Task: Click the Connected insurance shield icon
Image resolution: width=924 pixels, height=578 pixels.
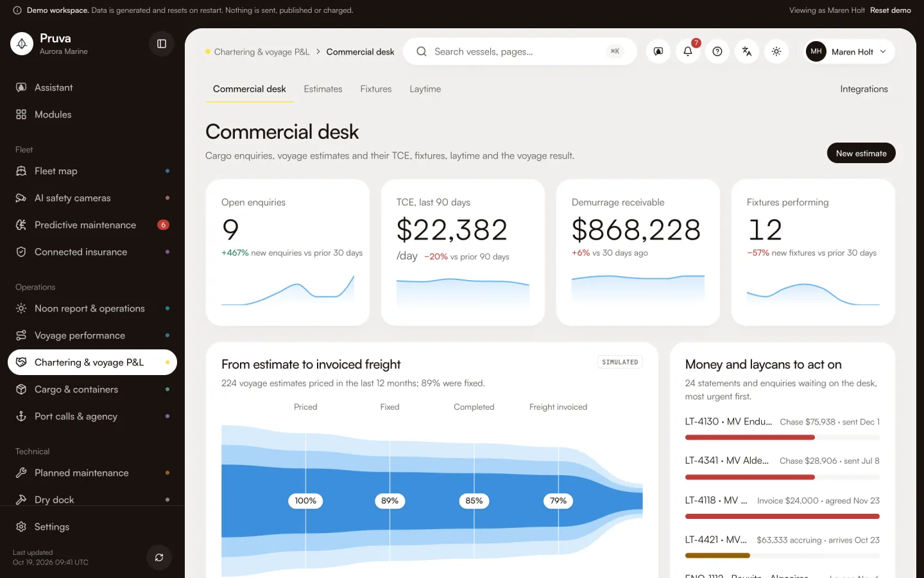Action: point(21,252)
